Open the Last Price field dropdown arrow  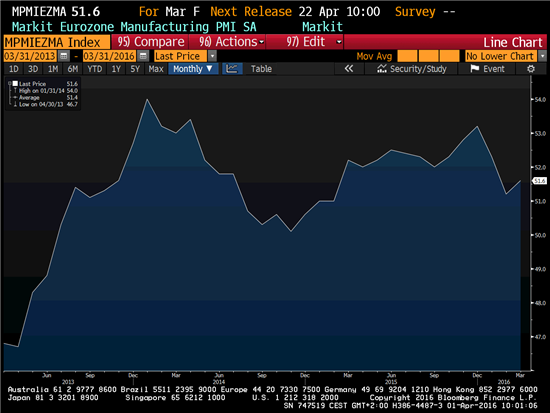(212, 56)
